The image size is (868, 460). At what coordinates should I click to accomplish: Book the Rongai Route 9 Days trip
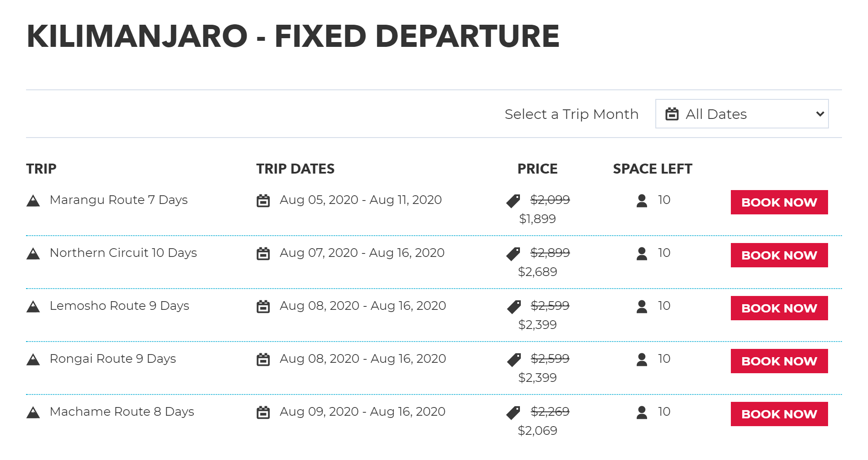pos(779,361)
